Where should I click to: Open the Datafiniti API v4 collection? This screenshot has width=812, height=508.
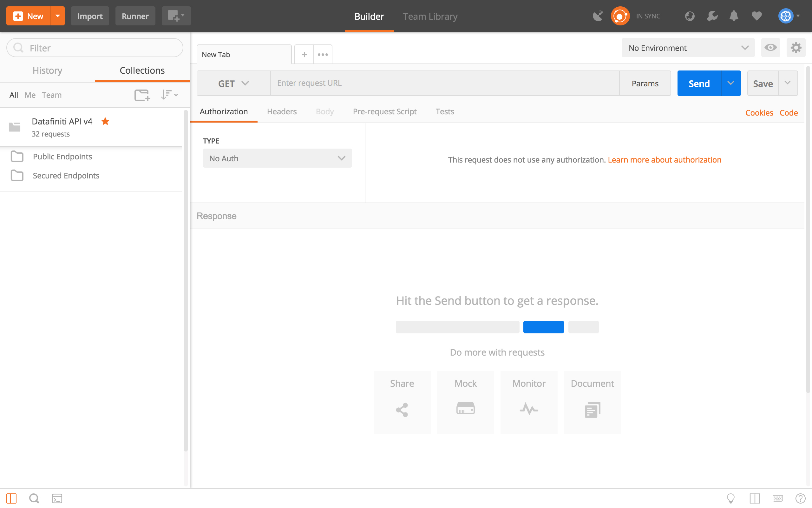coord(91,127)
